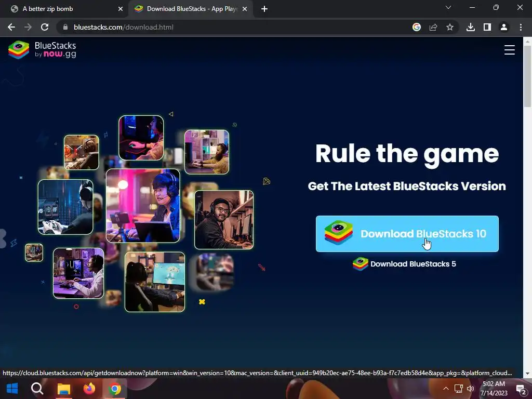Screen dimensions: 532x399
Task: Open the hamburger menu on BlueStacks page
Action: [509, 50]
